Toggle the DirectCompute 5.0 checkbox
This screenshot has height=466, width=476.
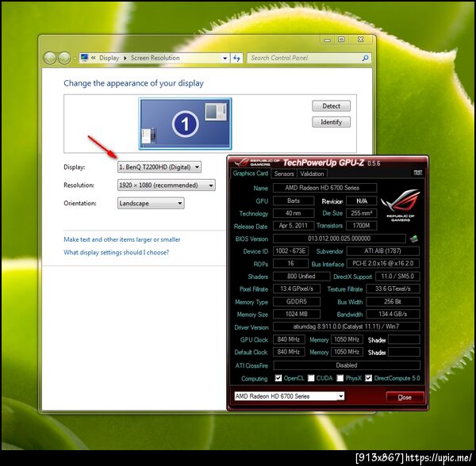[369, 378]
